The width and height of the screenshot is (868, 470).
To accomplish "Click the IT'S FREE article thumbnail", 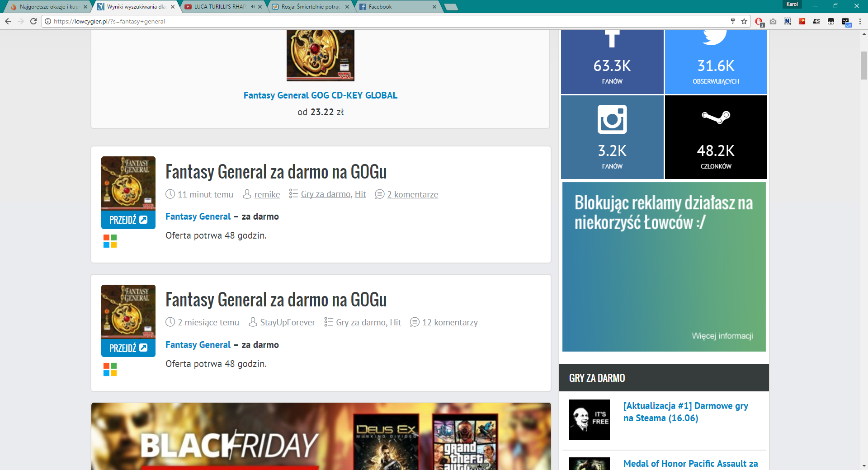I will pos(590,420).
